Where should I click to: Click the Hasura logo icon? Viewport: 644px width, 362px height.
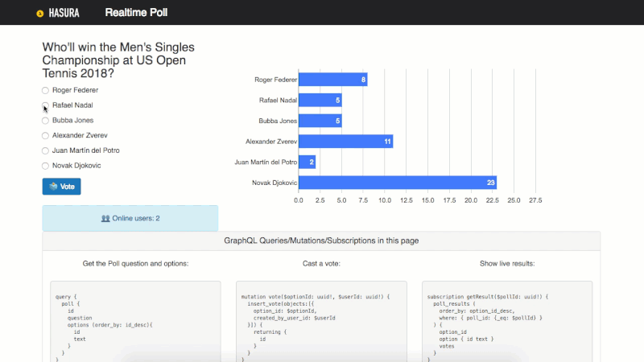click(x=39, y=14)
